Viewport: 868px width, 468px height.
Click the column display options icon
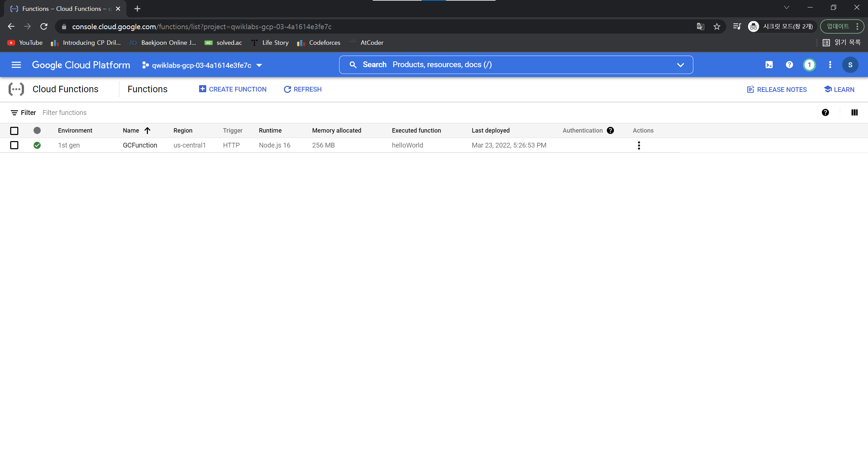[x=854, y=113]
